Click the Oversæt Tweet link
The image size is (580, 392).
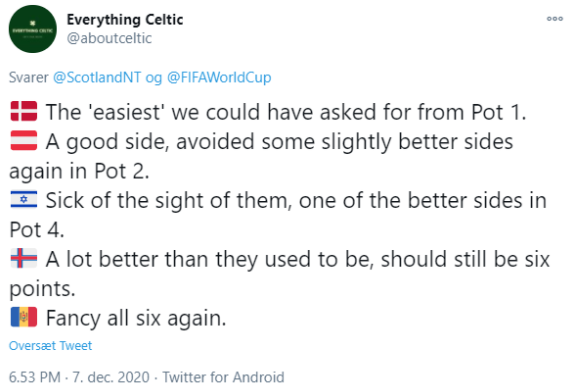tap(50, 345)
